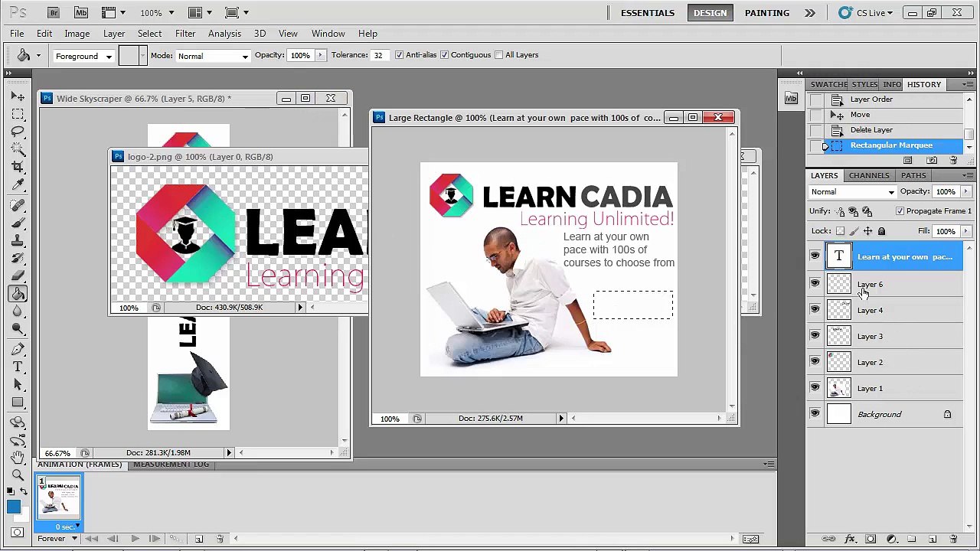Open the animation looping Forever dropdown
The width and height of the screenshot is (980, 551).
tap(57, 539)
